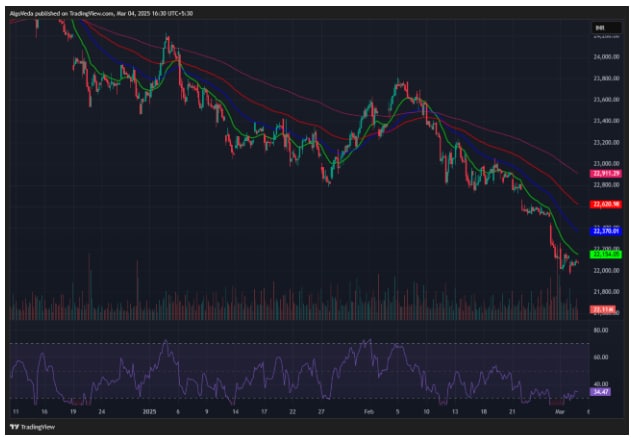Viewport: 634px width, 441px height.
Task: Click the Mar label on time axis
Action: [x=560, y=412]
